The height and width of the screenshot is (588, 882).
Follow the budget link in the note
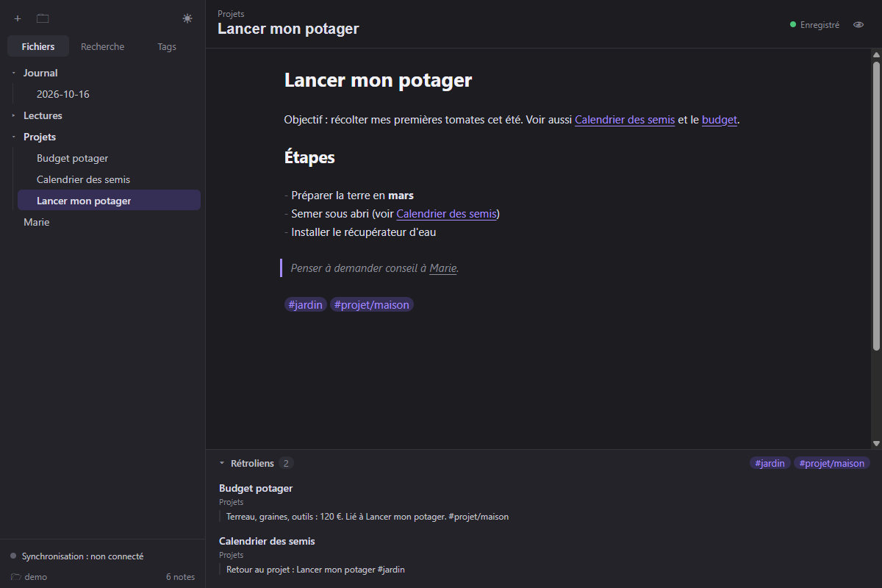coord(720,120)
